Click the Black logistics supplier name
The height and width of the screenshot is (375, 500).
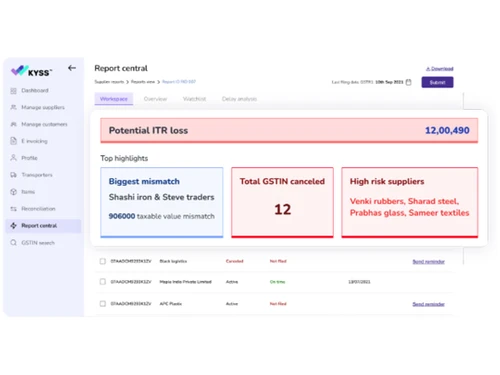click(x=173, y=261)
